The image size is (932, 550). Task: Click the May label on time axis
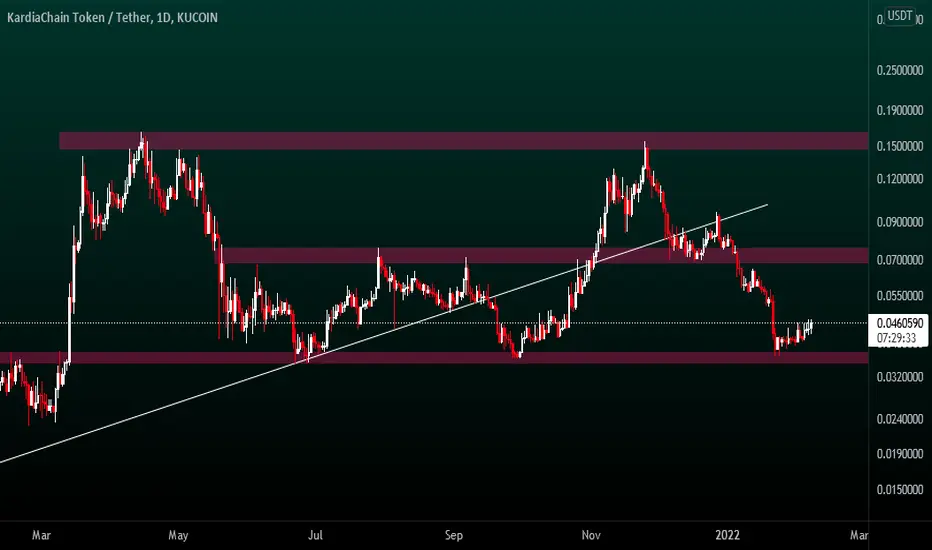click(x=178, y=535)
